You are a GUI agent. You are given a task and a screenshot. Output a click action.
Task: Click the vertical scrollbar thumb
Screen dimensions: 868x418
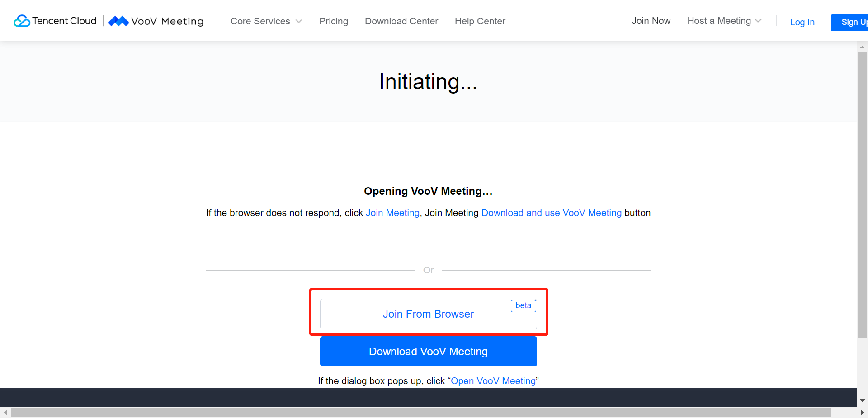coord(862,195)
